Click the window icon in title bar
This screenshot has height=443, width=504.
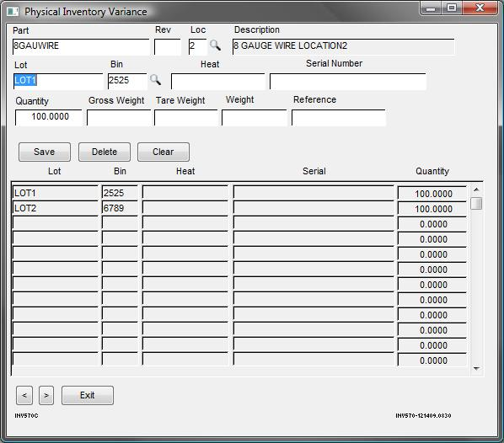click(x=13, y=12)
